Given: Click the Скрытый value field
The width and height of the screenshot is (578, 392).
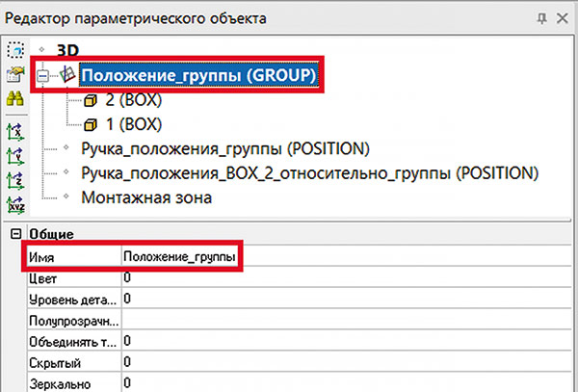Looking at the screenshot, I should click(x=347, y=361).
